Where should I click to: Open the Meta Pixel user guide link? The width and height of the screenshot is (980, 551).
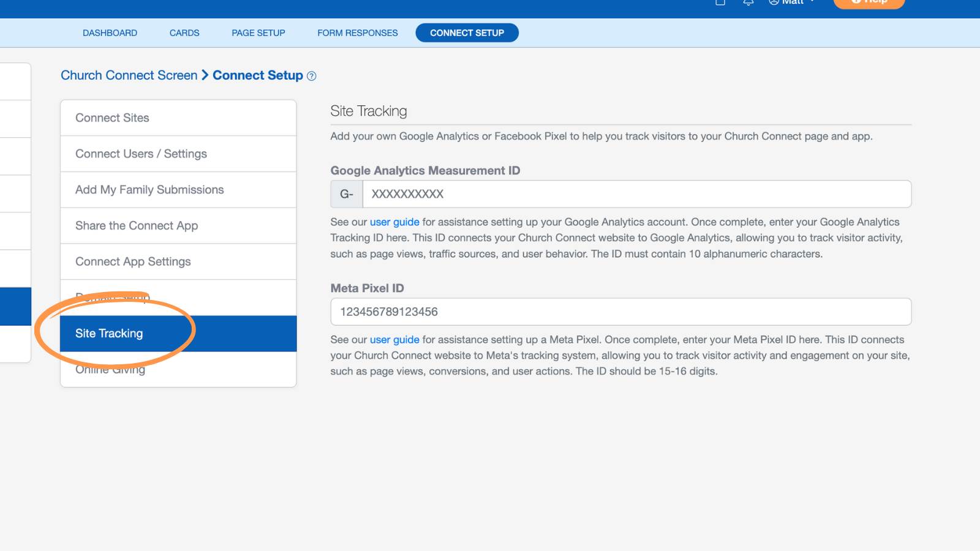point(394,340)
